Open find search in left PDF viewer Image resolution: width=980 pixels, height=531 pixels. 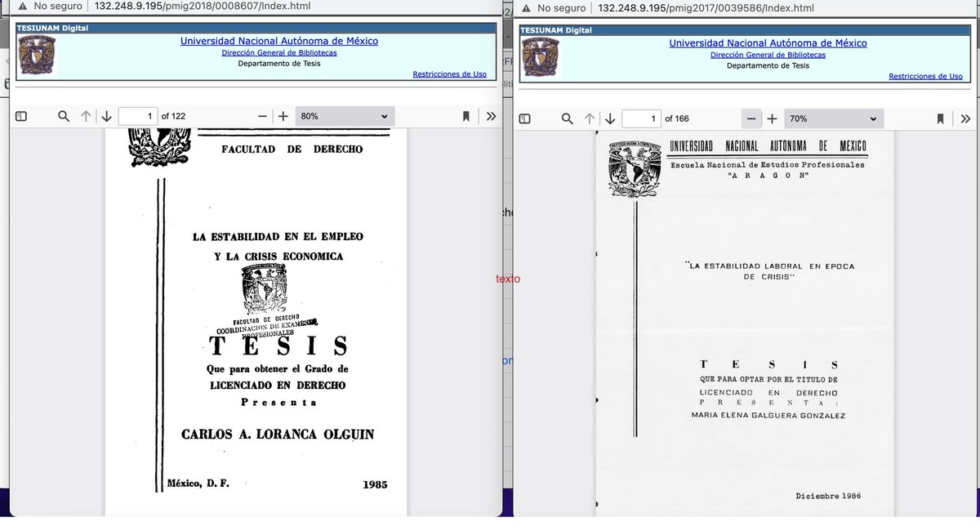tap(64, 116)
